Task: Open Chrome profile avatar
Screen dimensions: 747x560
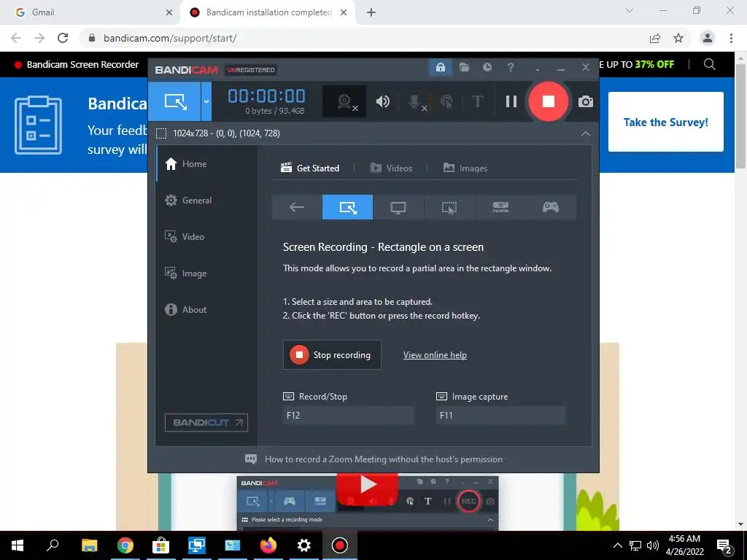Action: [x=708, y=38]
